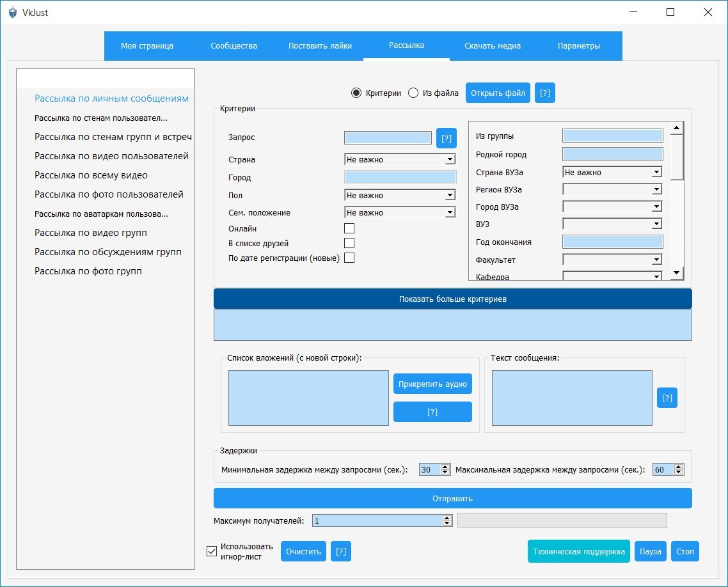Open Техническая поддержка
728x587 pixels.
(578, 551)
